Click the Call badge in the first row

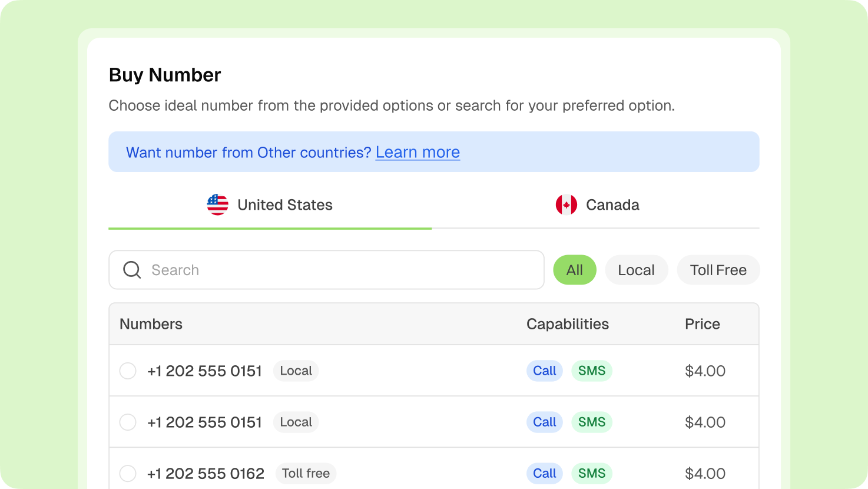[544, 371]
